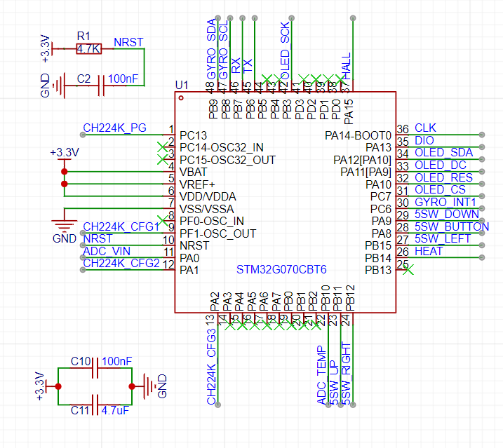Select the CH224K_CFG3 net label
This screenshot has height=448, width=503.
click(211, 367)
